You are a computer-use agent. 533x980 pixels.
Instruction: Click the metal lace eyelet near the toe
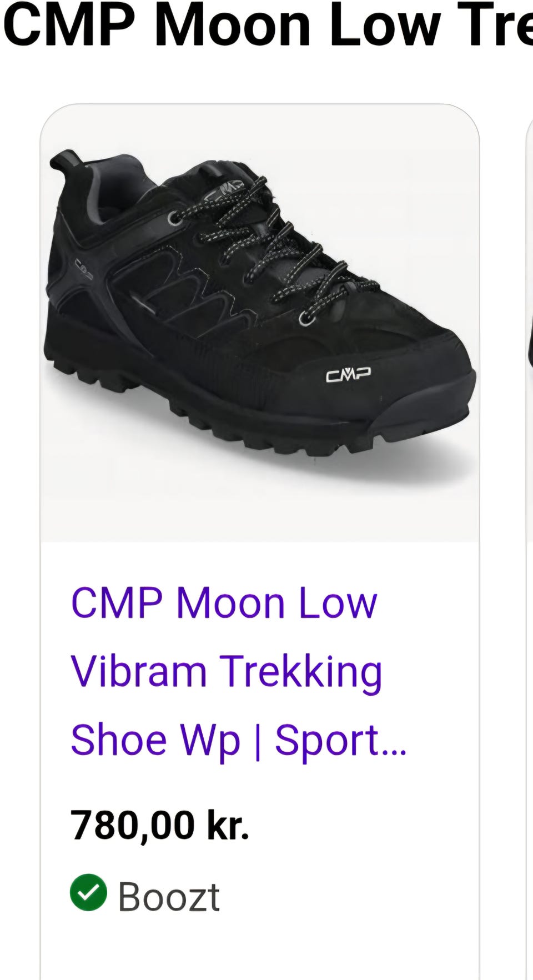pyautogui.click(x=306, y=318)
